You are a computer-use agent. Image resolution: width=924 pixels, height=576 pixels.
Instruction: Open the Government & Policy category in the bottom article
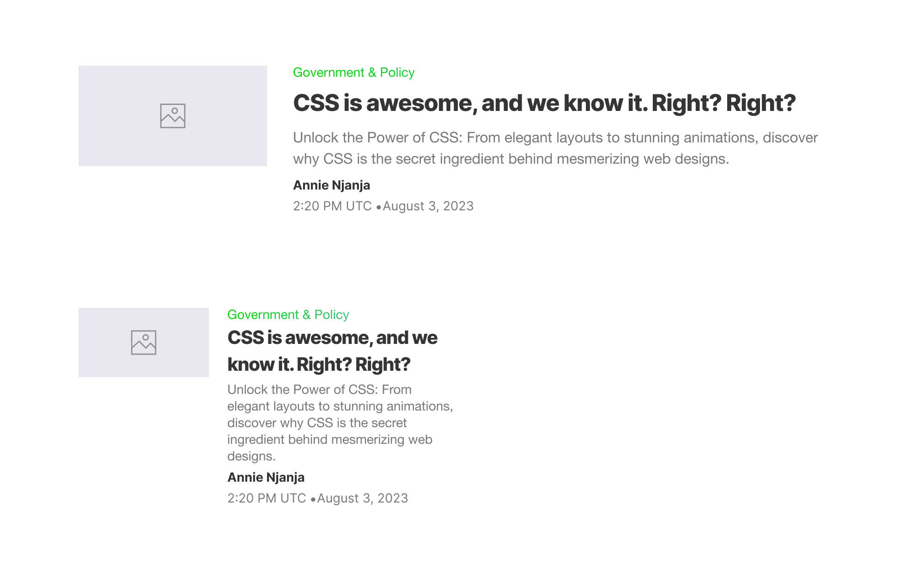288,315
